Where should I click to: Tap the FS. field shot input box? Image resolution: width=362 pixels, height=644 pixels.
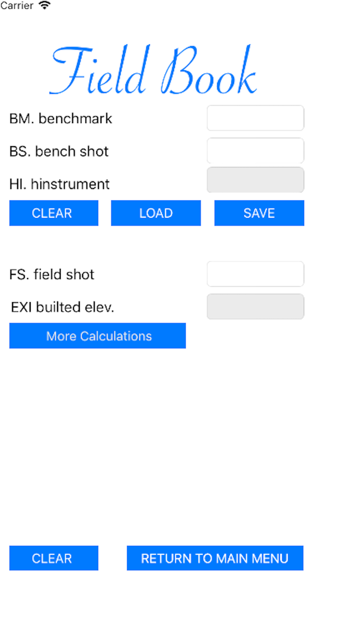pos(255,274)
